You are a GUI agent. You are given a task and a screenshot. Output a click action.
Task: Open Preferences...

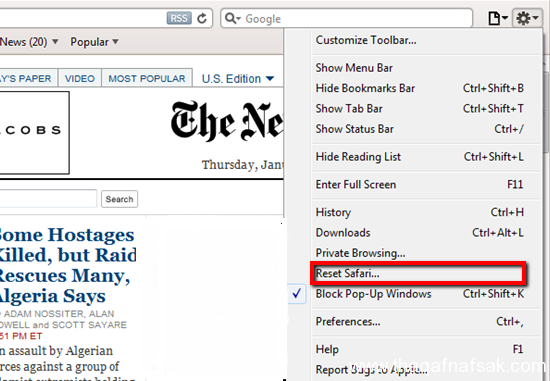tap(426, 321)
